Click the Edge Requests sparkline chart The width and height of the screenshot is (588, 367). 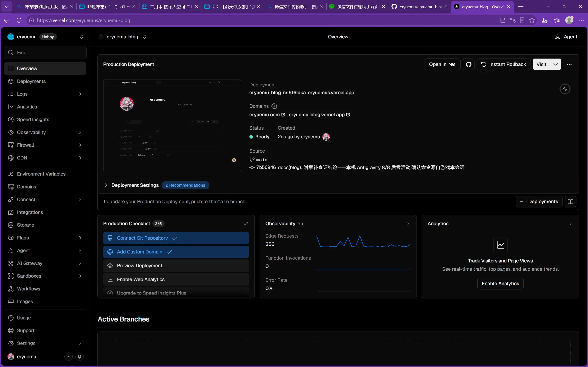(x=363, y=242)
